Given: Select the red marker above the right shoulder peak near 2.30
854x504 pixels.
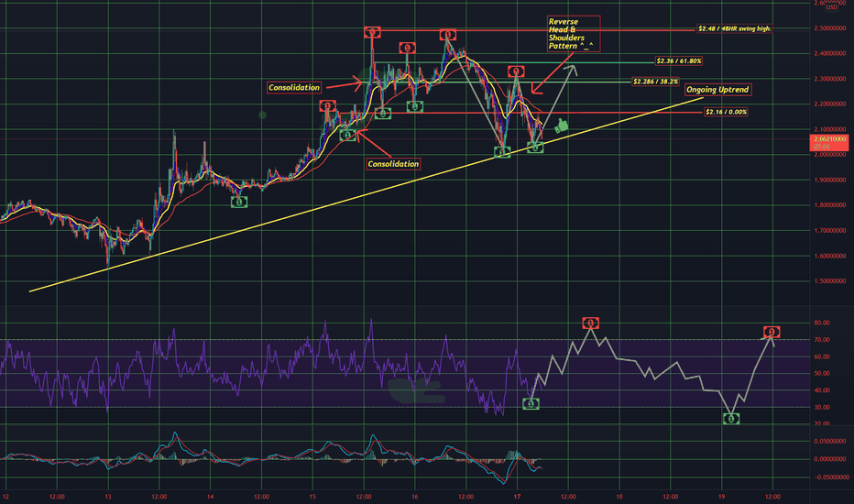Looking at the screenshot, I should 516,71.
